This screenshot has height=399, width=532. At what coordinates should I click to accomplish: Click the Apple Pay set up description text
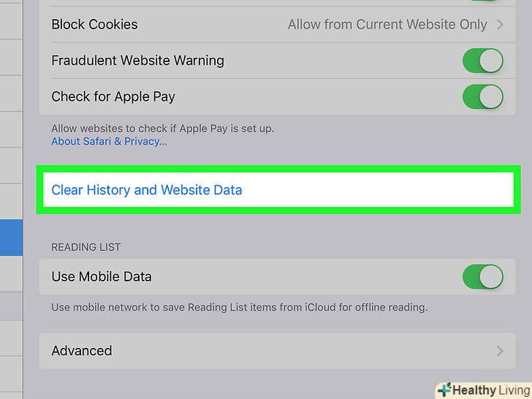tap(162, 128)
